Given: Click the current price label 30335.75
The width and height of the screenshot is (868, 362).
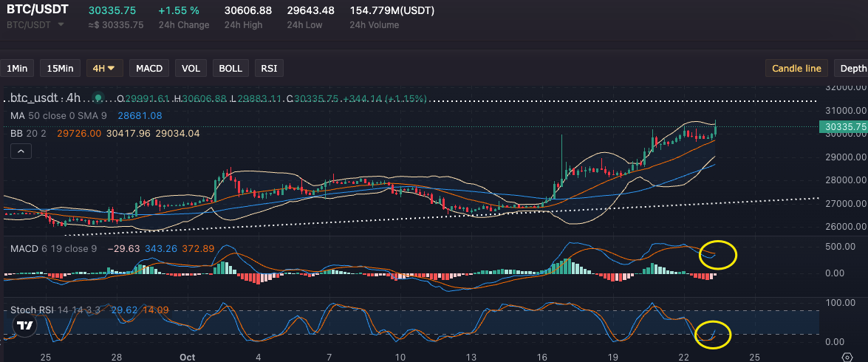Looking at the screenshot, I should click(x=842, y=127).
